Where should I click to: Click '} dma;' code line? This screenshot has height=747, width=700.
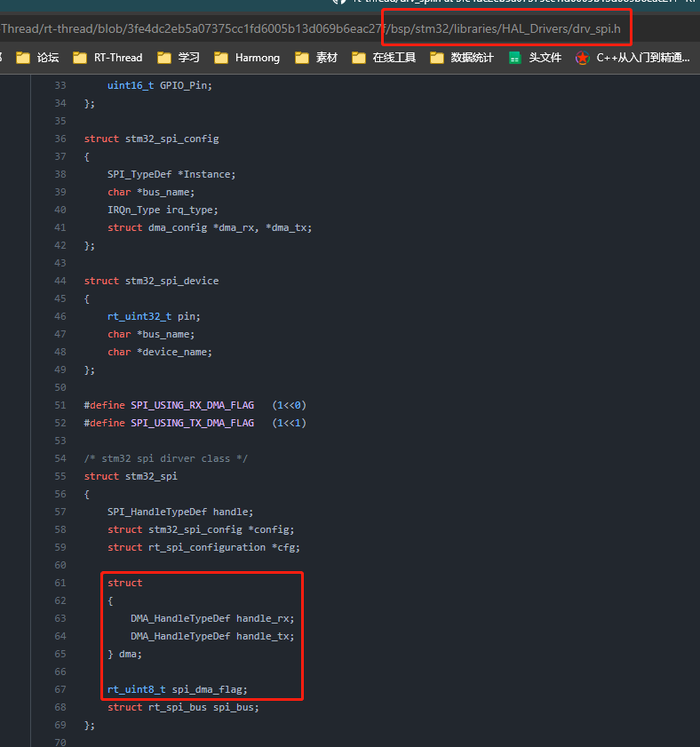tap(125, 654)
